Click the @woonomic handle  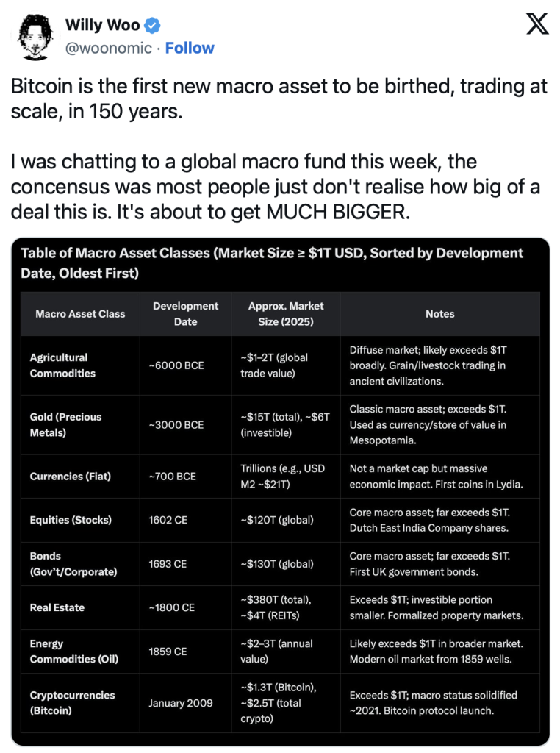[109, 48]
